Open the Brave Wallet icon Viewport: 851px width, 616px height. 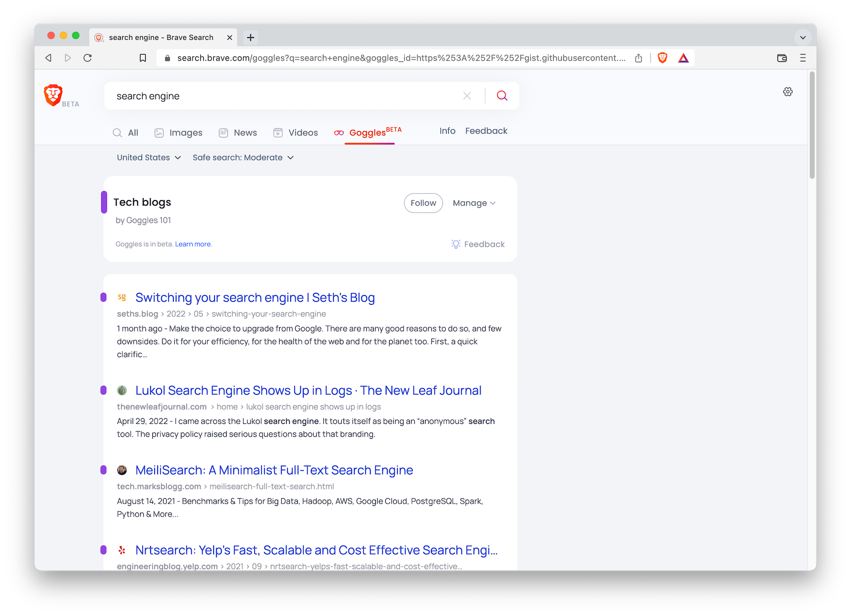point(782,58)
